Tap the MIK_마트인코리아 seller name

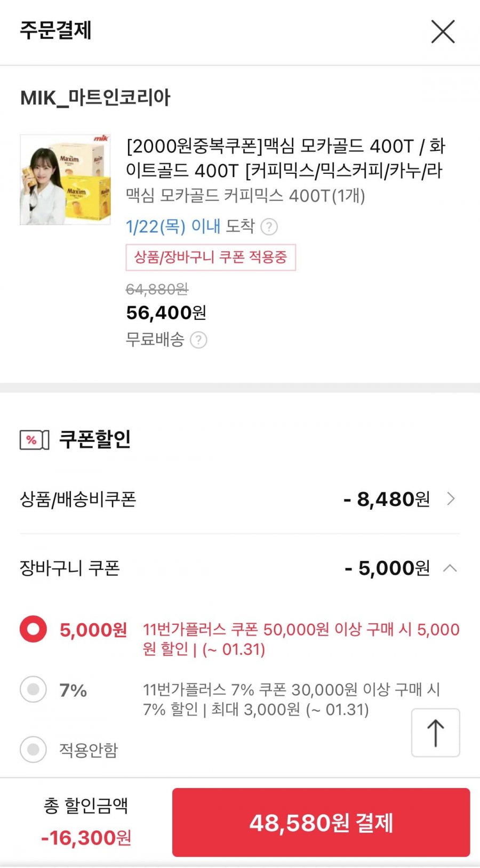click(x=95, y=98)
